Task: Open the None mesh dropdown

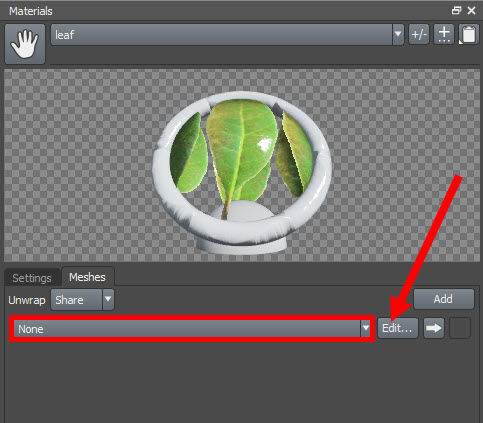Action: (x=192, y=329)
